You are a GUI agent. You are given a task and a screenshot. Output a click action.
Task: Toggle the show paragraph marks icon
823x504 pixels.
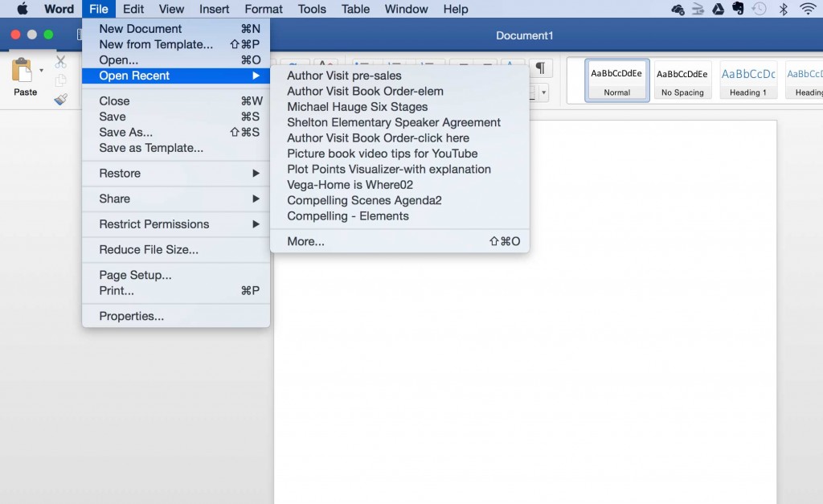[x=540, y=68]
